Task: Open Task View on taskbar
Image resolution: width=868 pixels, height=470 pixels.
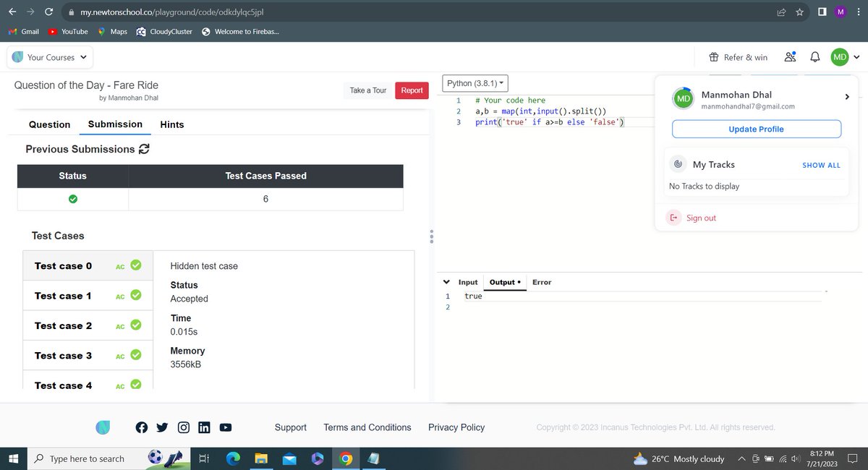Action: [204, 458]
